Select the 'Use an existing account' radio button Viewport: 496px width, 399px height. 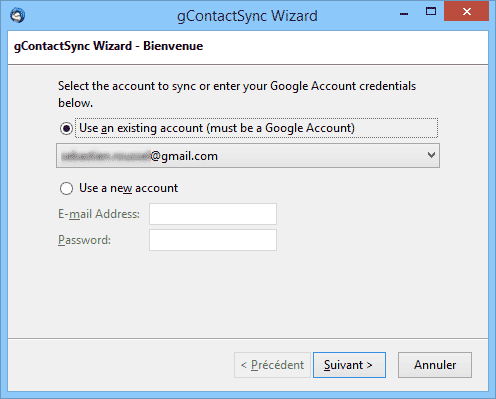66,128
